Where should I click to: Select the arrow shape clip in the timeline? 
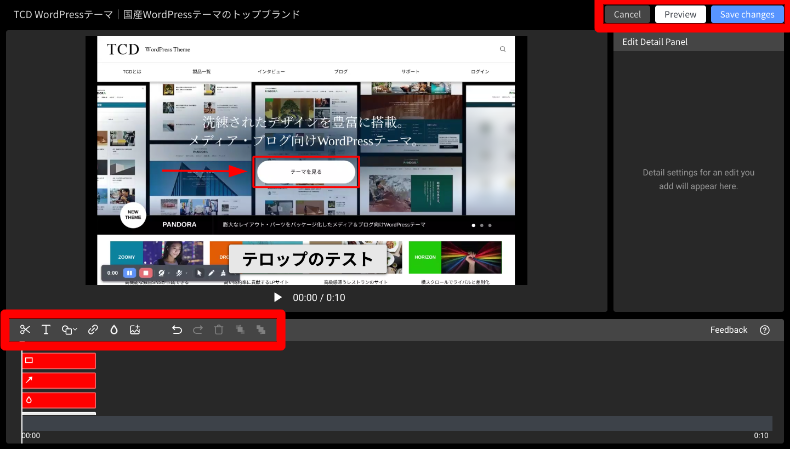pyautogui.click(x=59, y=380)
